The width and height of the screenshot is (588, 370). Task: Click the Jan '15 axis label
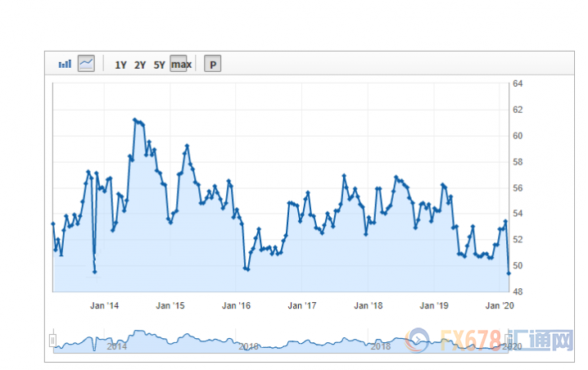(170, 305)
